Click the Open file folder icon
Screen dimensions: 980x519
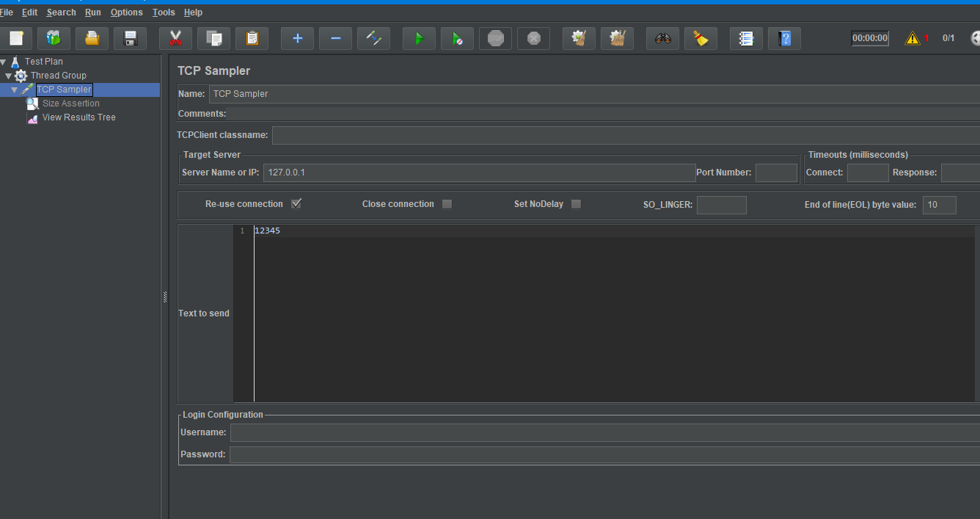click(x=92, y=38)
